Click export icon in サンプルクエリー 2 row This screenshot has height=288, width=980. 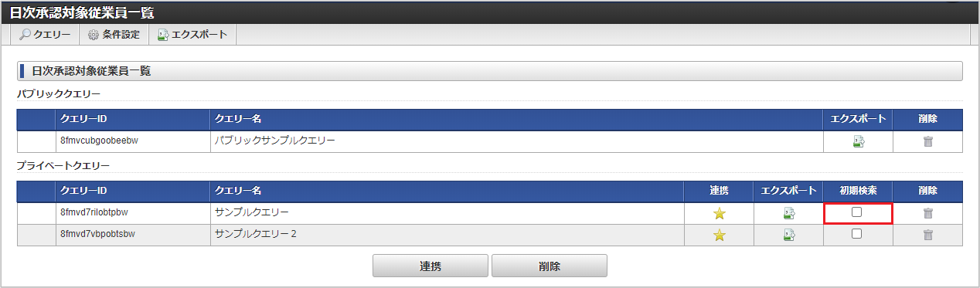(x=788, y=235)
